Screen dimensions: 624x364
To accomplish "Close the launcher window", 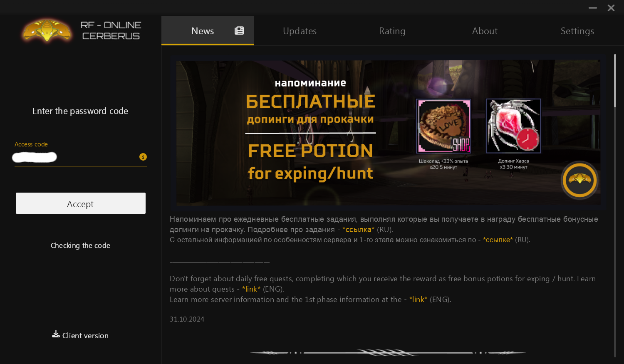I will pyautogui.click(x=611, y=8).
